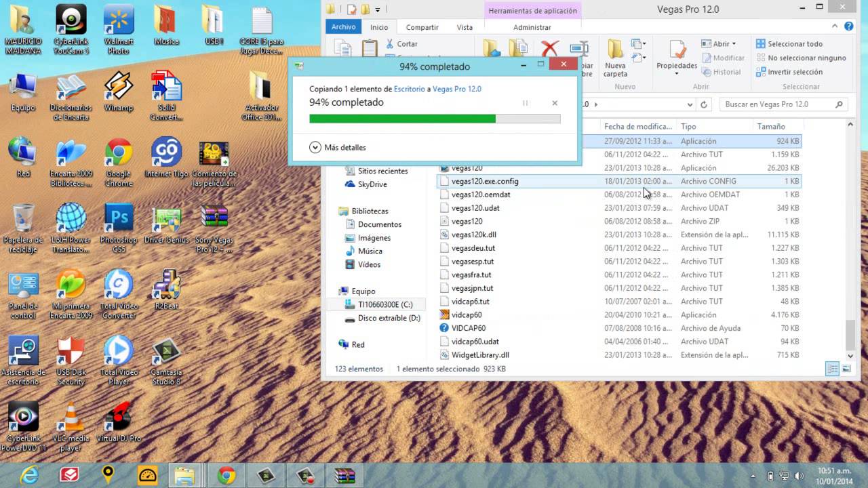The height and width of the screenshot is (488, 868).
Task: Click Herramientas de aplicación contextual tab
Action: 533,11
